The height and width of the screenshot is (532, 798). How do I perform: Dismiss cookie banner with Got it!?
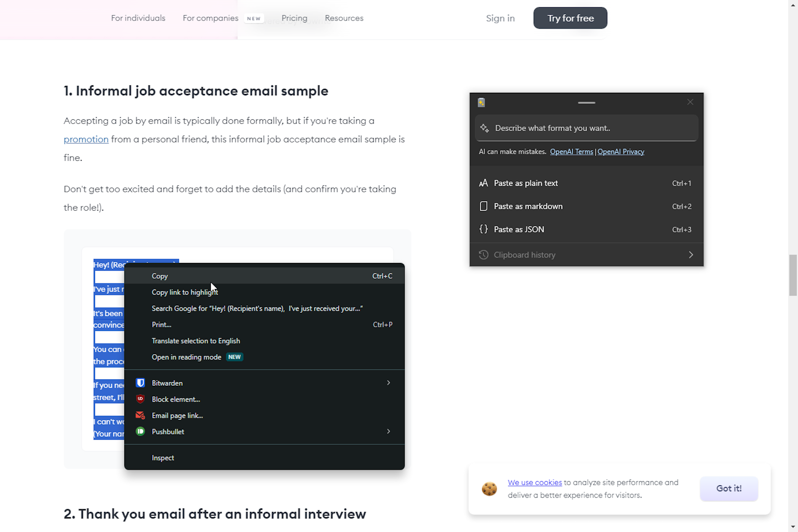pos(729,489)
